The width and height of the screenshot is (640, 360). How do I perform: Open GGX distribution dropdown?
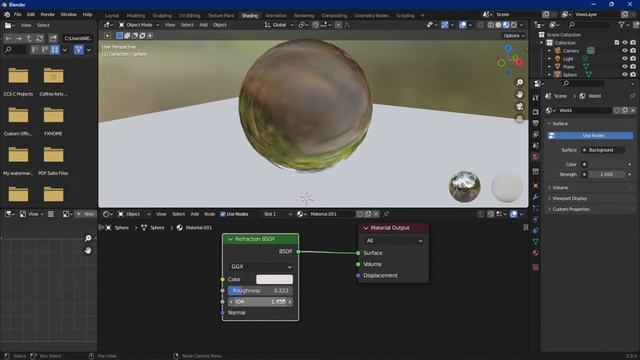click(x=260, y=267)
